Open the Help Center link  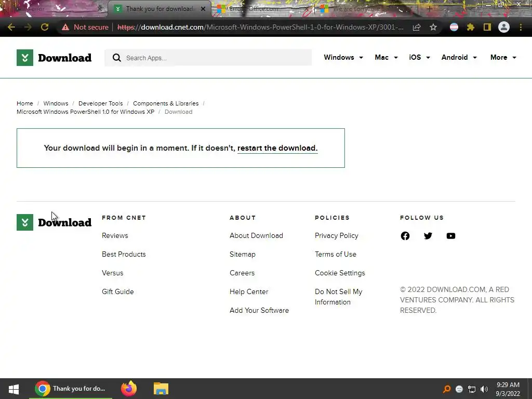(x=249, y=291)
